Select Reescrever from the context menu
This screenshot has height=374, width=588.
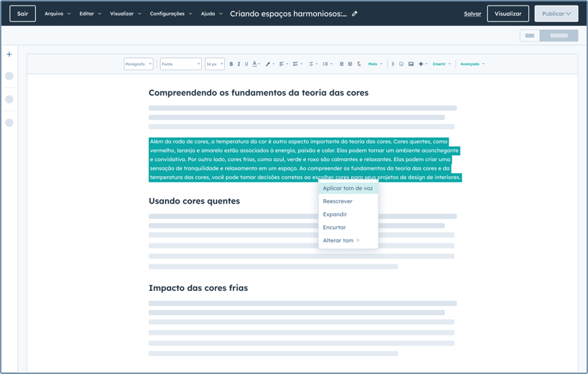click(337, 202)
